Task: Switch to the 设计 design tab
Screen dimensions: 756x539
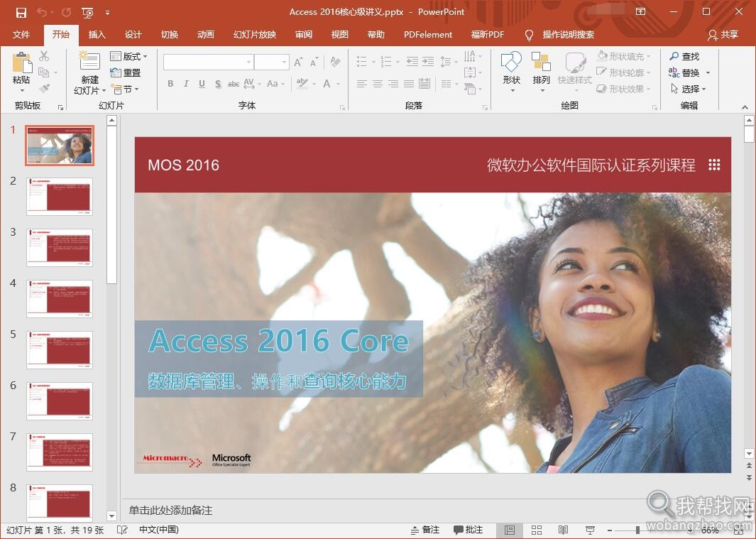Action: 133,35
